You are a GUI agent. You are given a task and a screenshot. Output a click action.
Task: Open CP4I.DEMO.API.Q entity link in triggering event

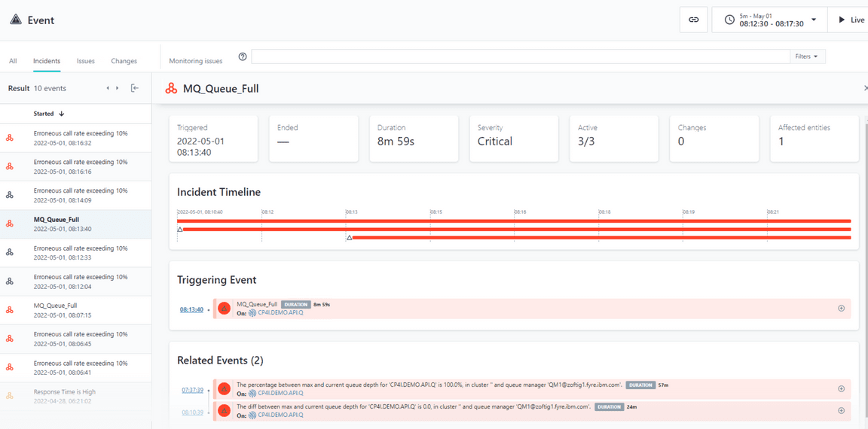click(x=280, y=313)
